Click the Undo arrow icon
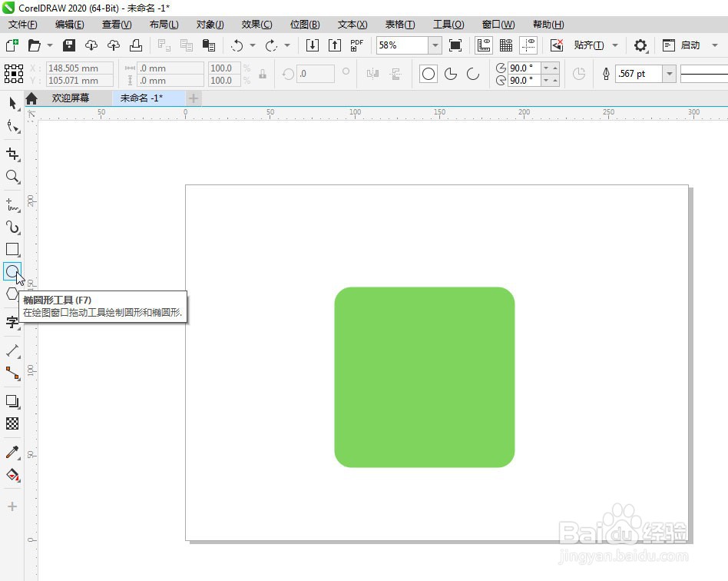This screenshot has width=728, height=581. [237, 45]
